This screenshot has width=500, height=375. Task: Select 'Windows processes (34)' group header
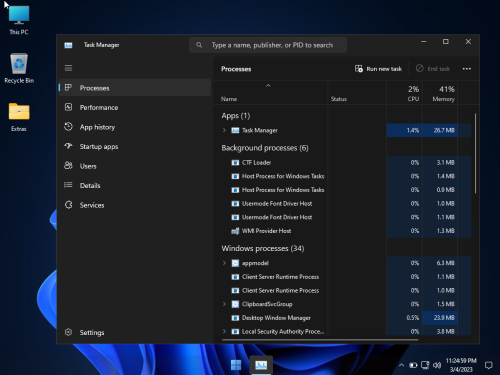263,248
